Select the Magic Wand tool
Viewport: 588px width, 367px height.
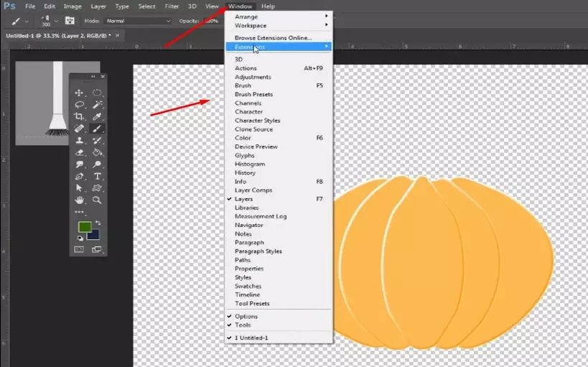pyautogui.click(x=97, y=105)
